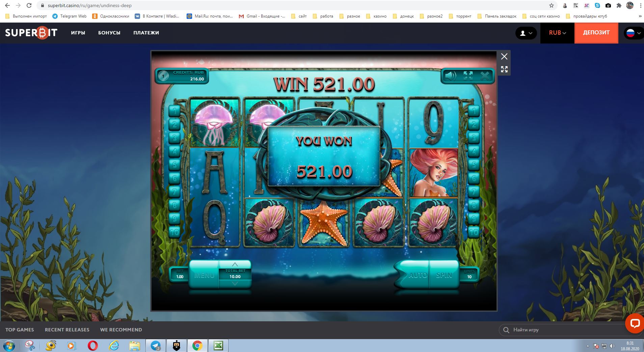Open the extensions puzzle icon
This screenshot has height=352, width=644.
click(x=619, y=5)
